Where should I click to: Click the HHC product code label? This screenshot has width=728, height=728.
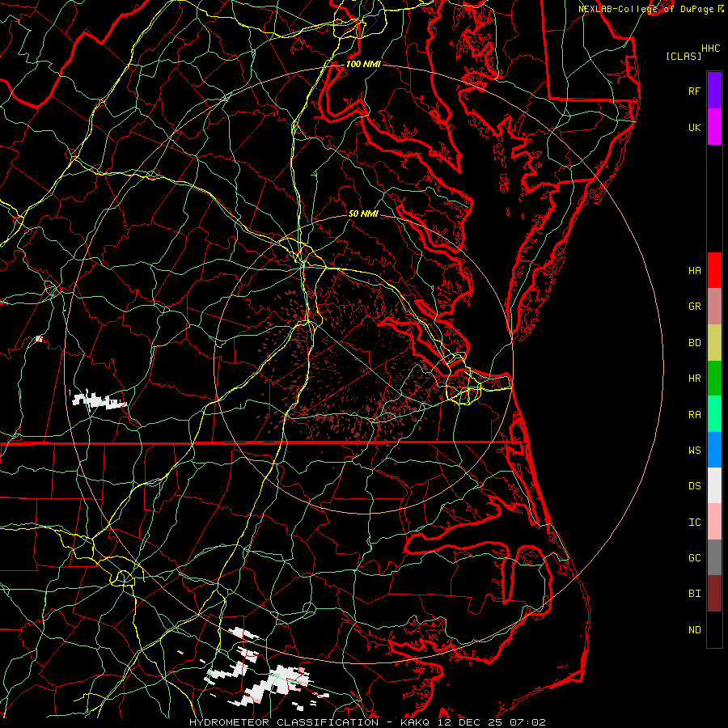pos(710,49)
